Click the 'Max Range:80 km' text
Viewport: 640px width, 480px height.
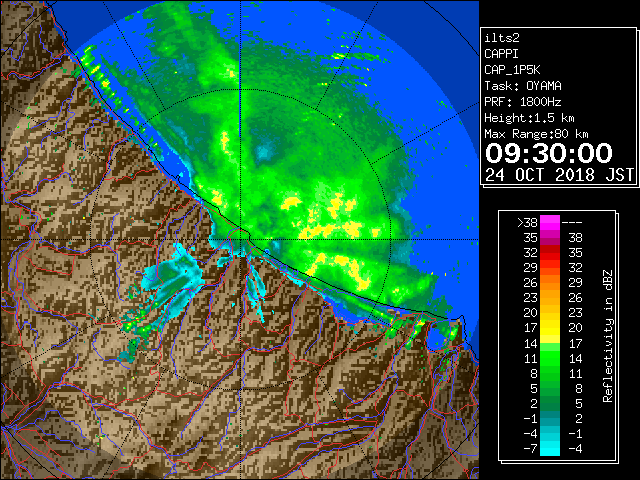536,134
